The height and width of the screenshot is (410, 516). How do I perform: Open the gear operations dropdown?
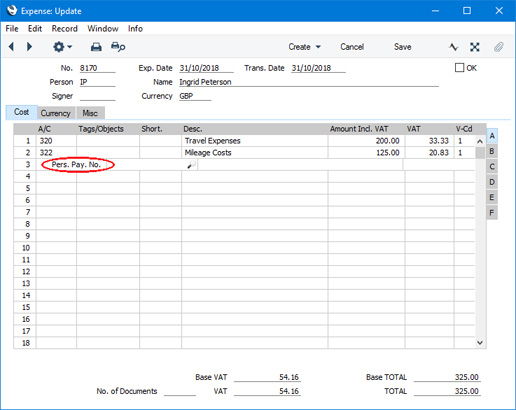63,47
